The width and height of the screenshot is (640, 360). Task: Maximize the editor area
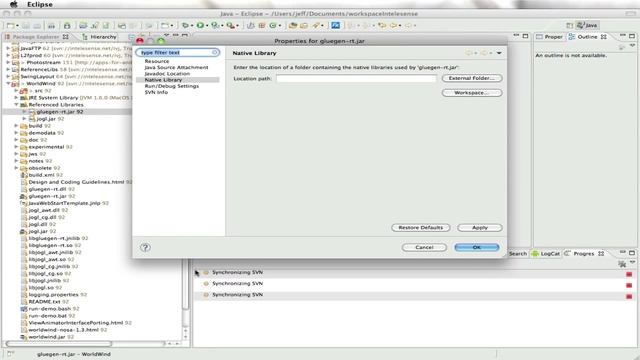coord(525,36)
